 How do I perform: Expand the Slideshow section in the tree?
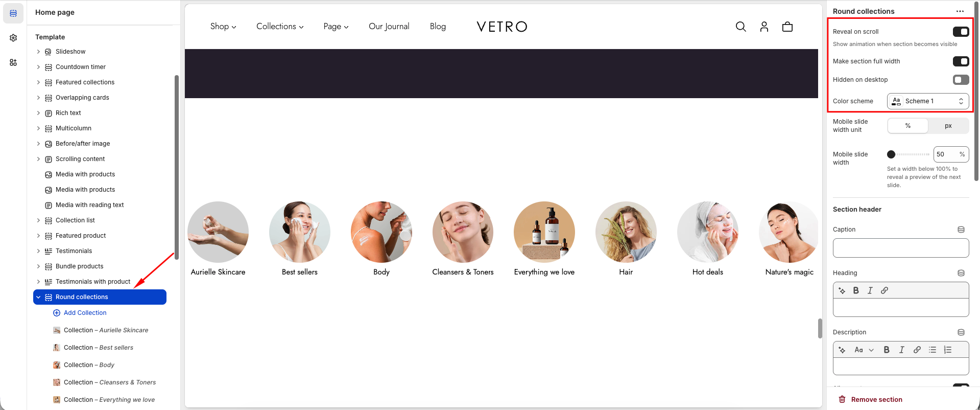[38, 52]
